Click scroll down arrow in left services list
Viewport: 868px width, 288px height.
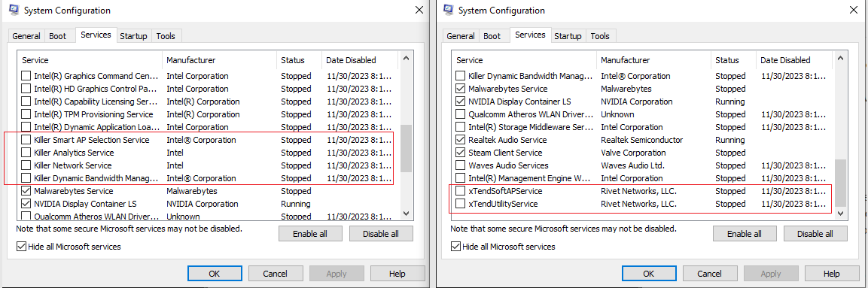(x=406, y=213)
